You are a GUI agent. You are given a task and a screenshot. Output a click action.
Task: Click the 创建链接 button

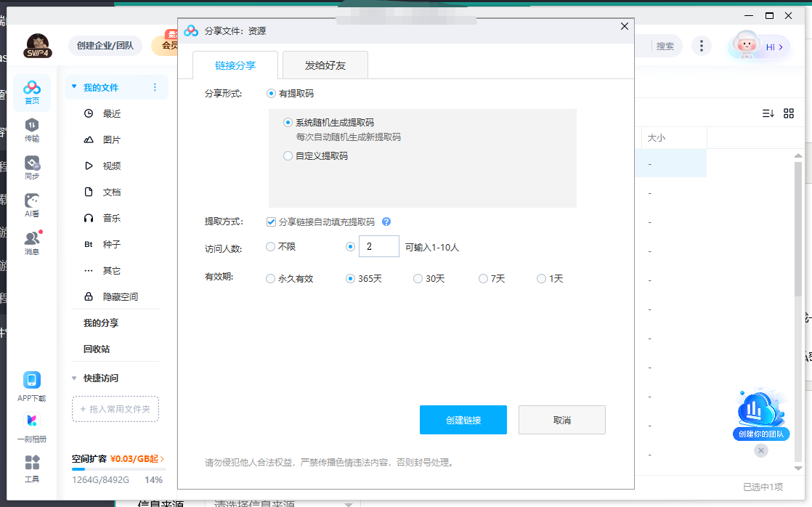(x=463, y=420)
